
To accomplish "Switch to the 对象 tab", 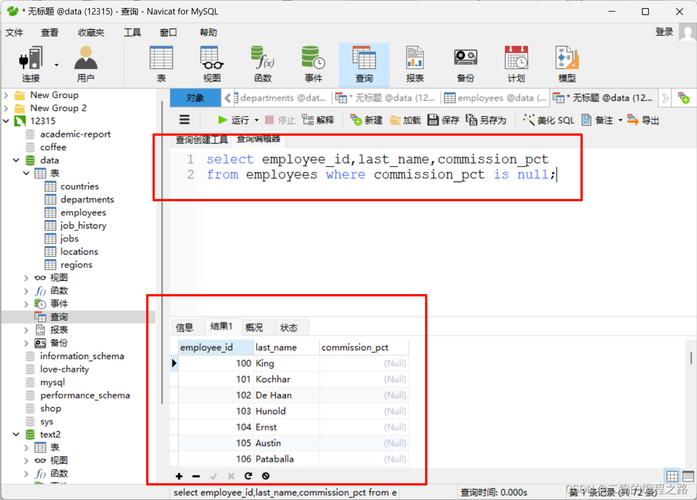I will click(x=195, y=98).
